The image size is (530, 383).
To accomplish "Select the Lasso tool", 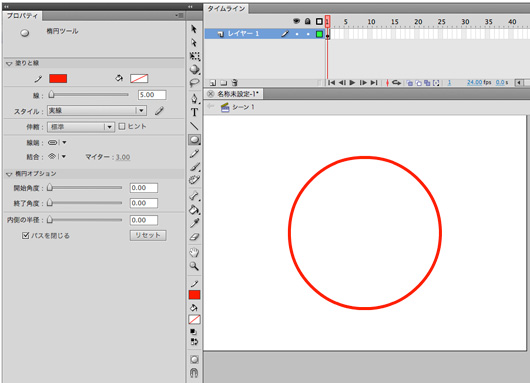I will click(194, 82).
